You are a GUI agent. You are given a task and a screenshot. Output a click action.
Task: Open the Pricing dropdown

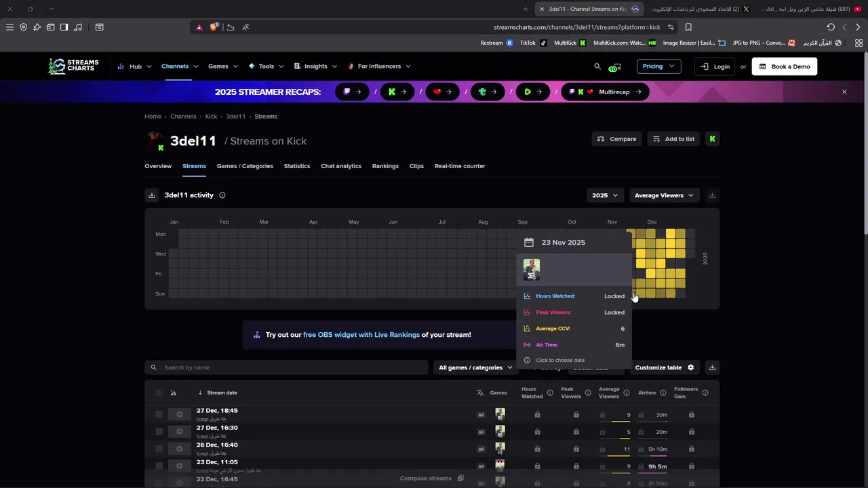(658, 66)
